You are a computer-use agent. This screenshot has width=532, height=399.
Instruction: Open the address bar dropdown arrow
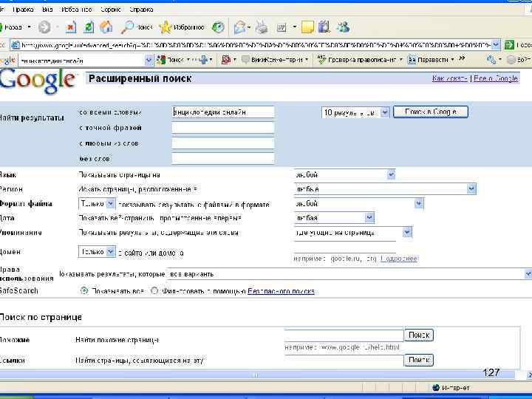496,44
